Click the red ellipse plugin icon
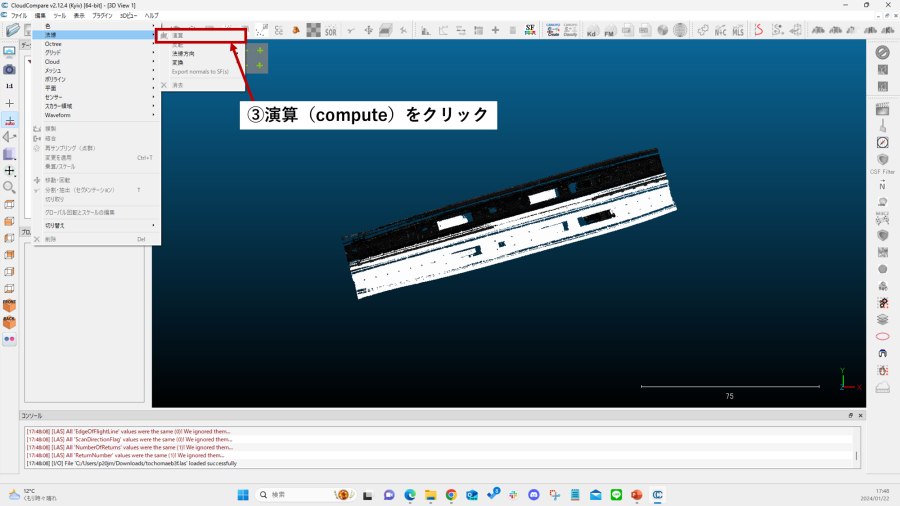 [x=882, y=336]
